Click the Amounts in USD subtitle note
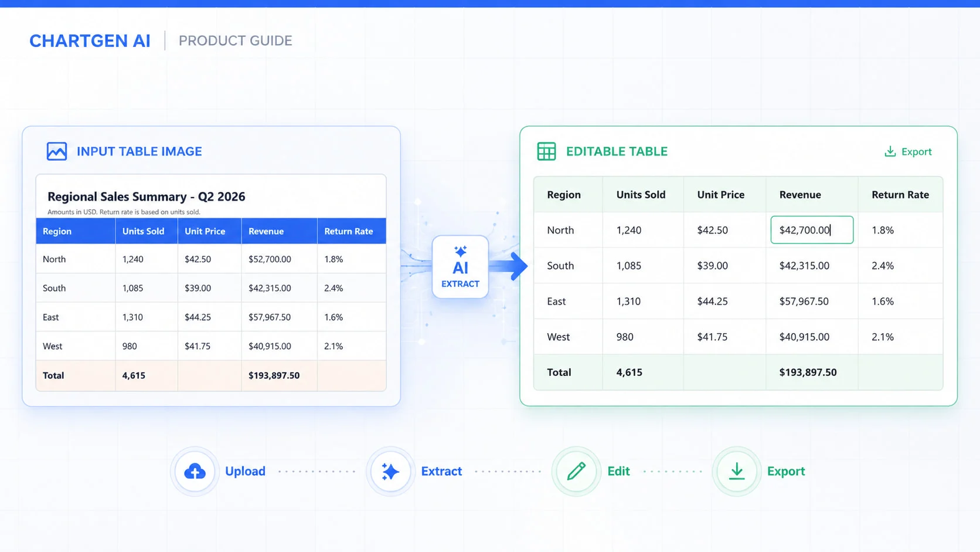Screen dimensions: 980x552 tap(124, 212)
